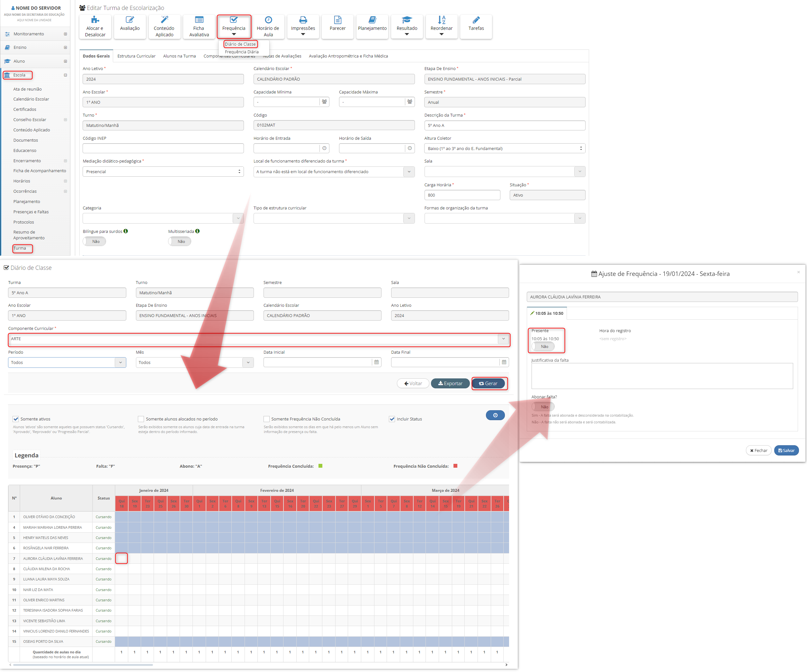Open the Tarefas pencil icon

coord(476,20)
